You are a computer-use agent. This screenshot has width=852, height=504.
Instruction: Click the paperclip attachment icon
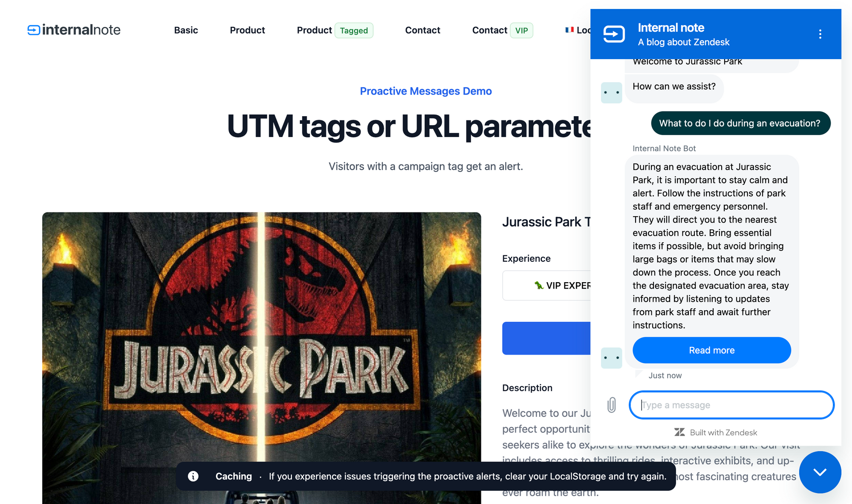click(x=611, y=405)
